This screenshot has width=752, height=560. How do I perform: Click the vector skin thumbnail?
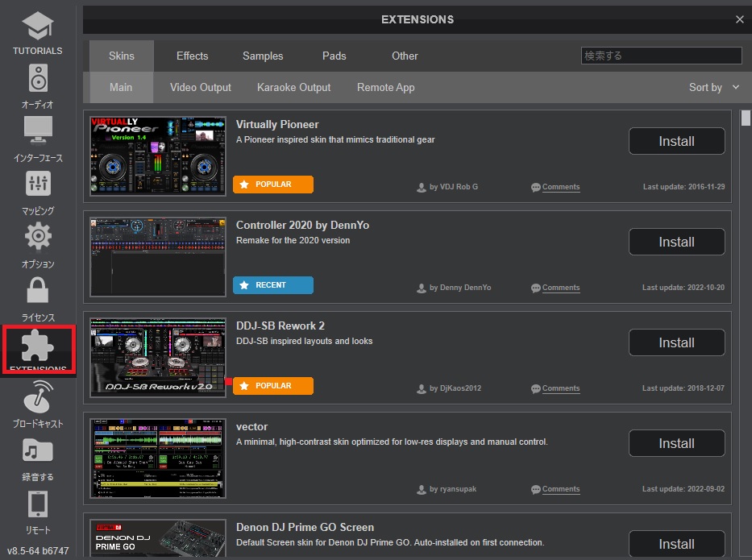[x=158, y=458]
